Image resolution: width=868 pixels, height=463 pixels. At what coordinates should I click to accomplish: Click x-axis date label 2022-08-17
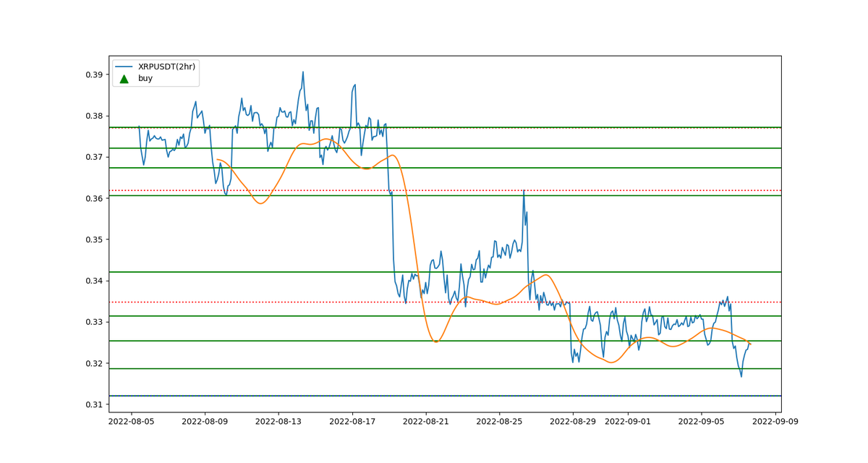pyautogui.click(x=352, y=422)
